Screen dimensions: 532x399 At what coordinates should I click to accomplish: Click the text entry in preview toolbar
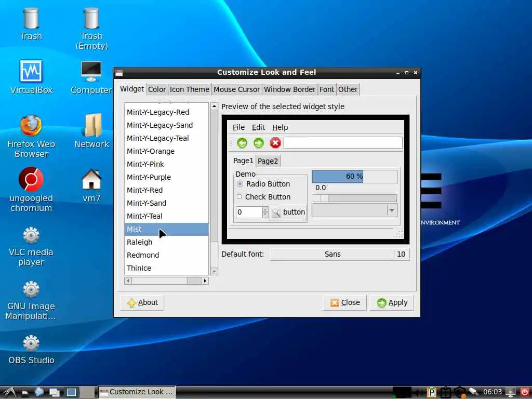click(x=343, y=143)
